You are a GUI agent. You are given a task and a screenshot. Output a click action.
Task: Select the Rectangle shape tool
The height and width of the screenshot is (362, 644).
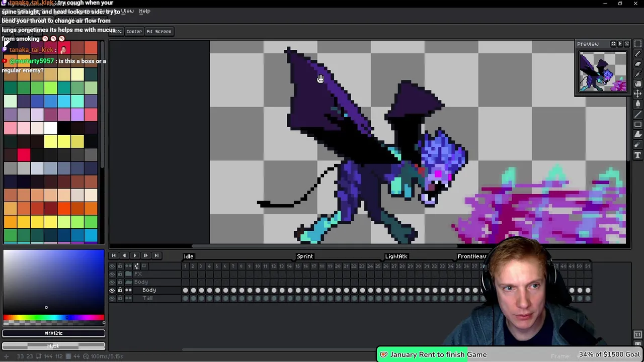(638, 124)
